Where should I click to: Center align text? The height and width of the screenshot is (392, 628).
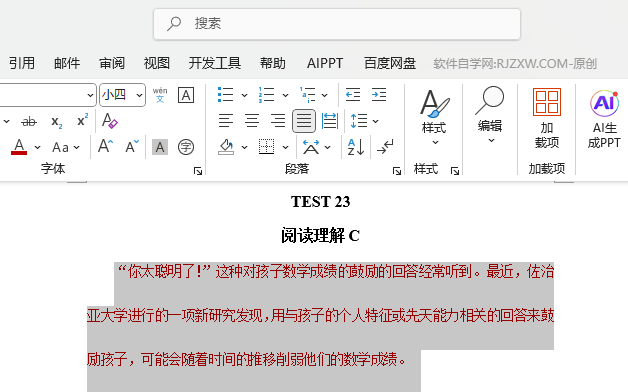pyautogui.click(x=252, y=121)
